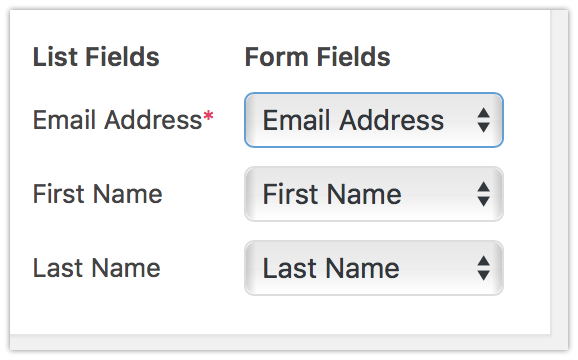Click the List Fields column heading

(96, 57)
